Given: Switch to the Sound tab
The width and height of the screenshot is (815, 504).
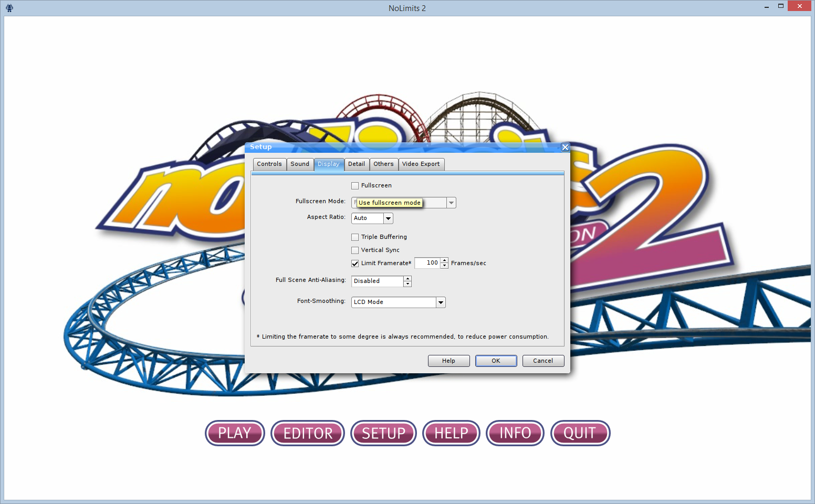Looking at the screenshot, I should point(300,164).
